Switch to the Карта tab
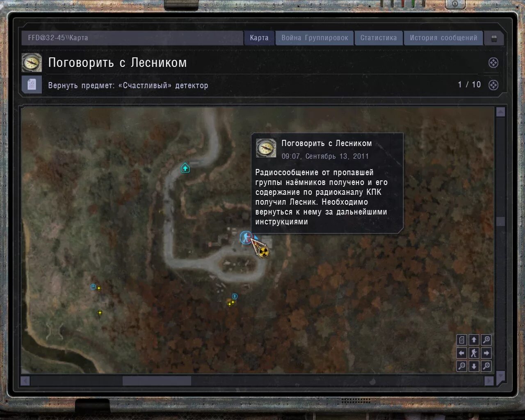Viewport: 525px width, 420px height. click(x=259, y=38)
